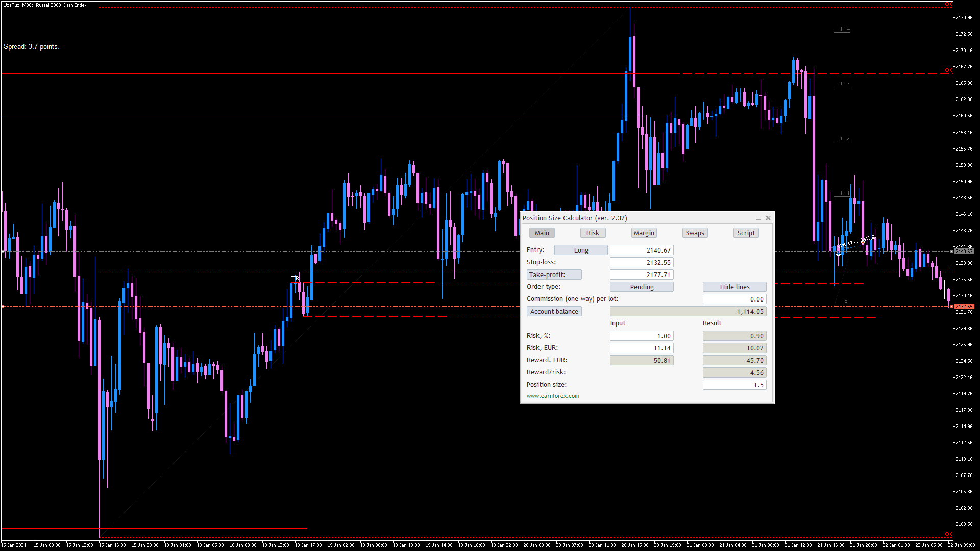Click the Risk percent input field
The height and width of the screenshot is (551, 980).
(642, 336)
